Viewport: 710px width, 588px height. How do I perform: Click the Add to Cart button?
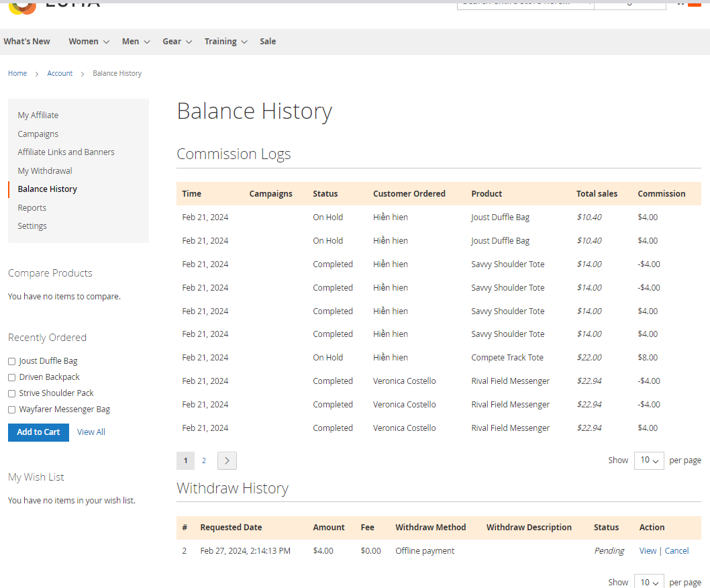coord(38,432)
